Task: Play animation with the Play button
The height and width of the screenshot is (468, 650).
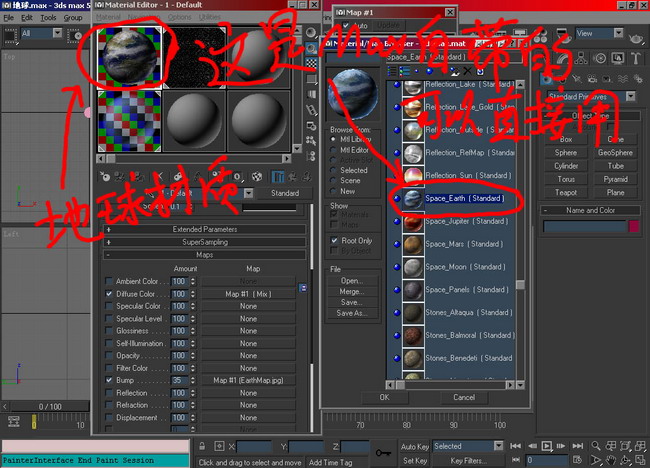Action: coord(546,446)
